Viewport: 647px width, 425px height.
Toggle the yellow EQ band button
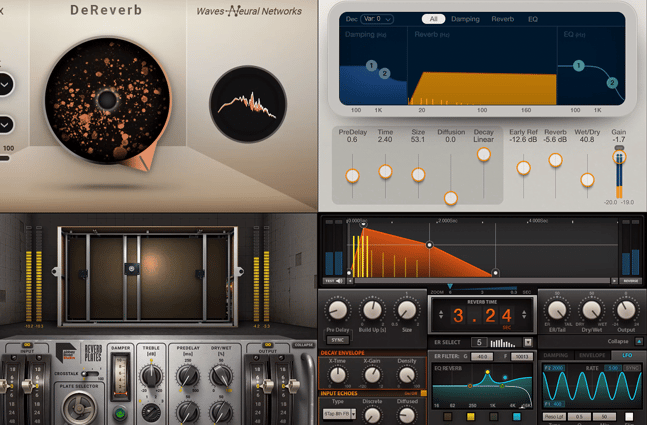470,417
